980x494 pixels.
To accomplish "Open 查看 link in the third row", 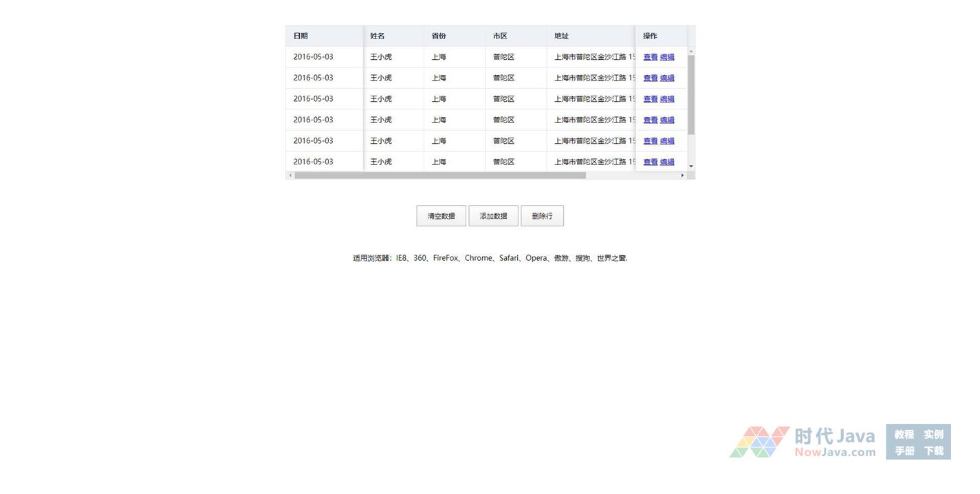I will pos(650,99).
